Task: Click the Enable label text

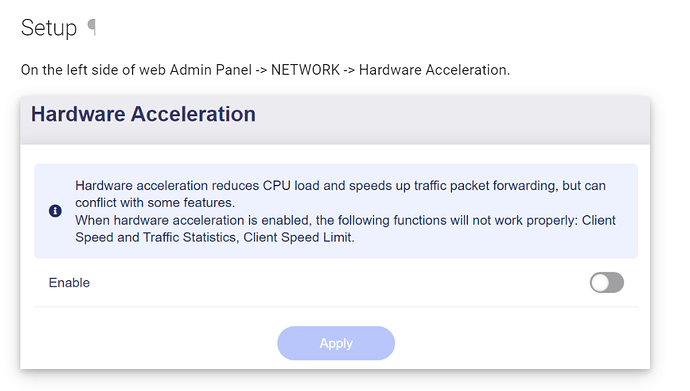Action: (x=69, y=282)
